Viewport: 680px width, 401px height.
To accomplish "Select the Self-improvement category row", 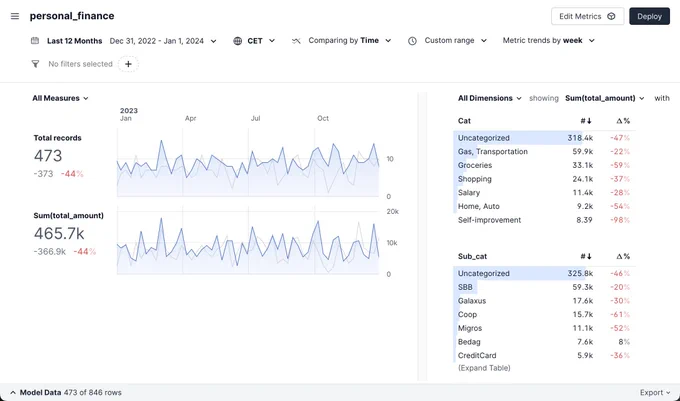I will (x=544, y=220).
